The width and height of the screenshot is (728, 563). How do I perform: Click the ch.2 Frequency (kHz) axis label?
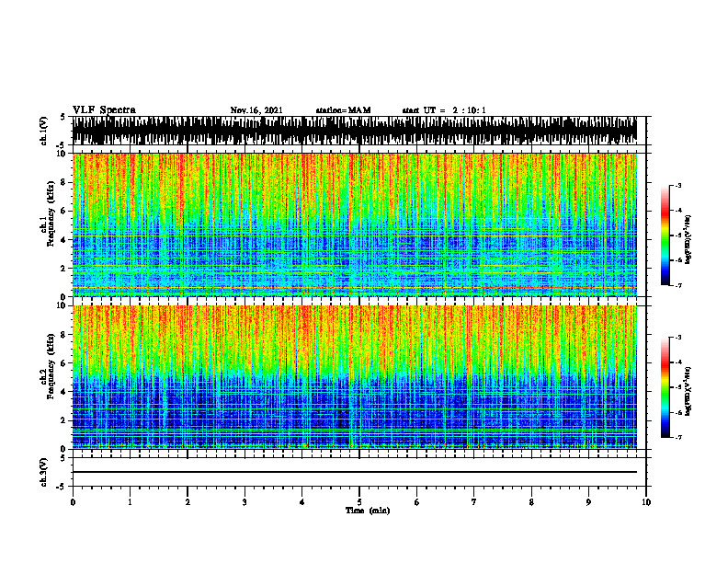tap(48, 366)
